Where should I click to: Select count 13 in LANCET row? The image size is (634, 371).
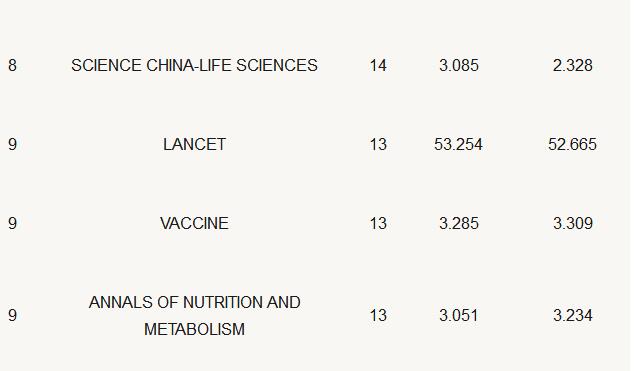378,144
